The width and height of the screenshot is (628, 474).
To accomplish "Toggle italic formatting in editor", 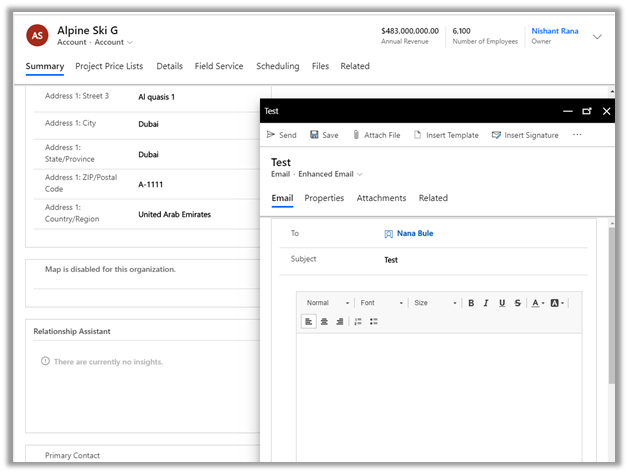I will pyautogui.click(x=486, y=303).
